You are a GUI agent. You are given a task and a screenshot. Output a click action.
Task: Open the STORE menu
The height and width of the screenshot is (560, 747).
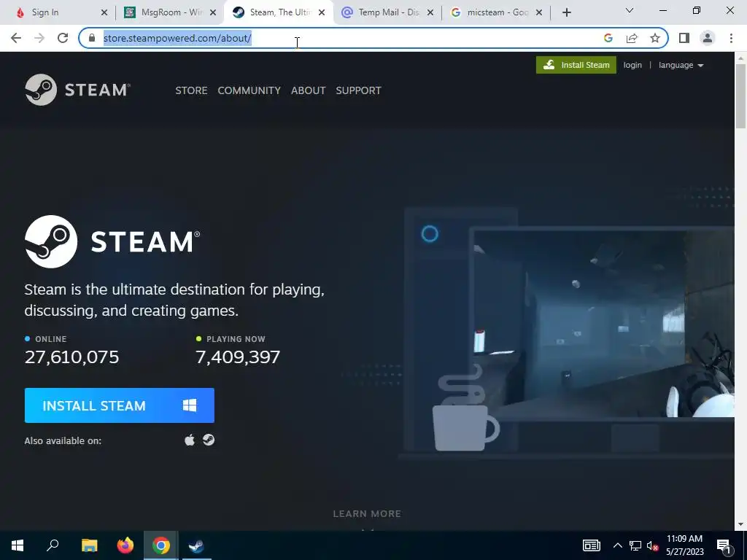pos(191,90)
